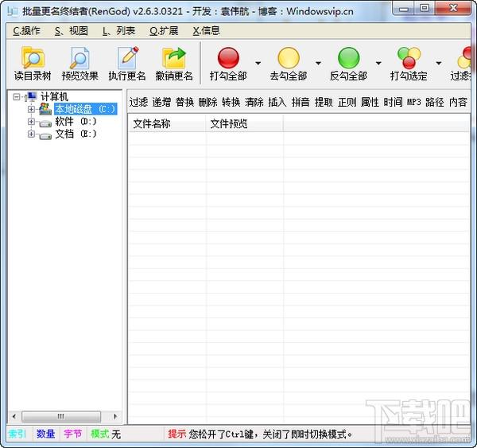Switch to the 提取 tab

click(x=324, y=102)
